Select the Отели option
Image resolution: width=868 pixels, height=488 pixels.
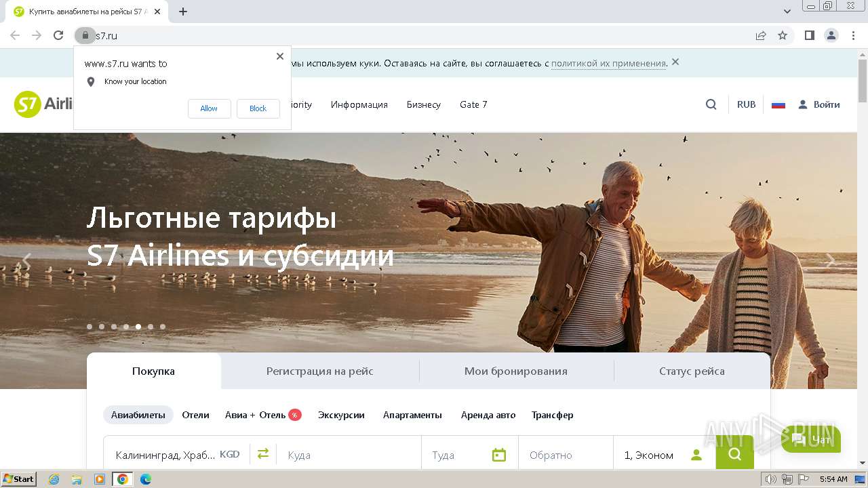(x=195, y=415)
